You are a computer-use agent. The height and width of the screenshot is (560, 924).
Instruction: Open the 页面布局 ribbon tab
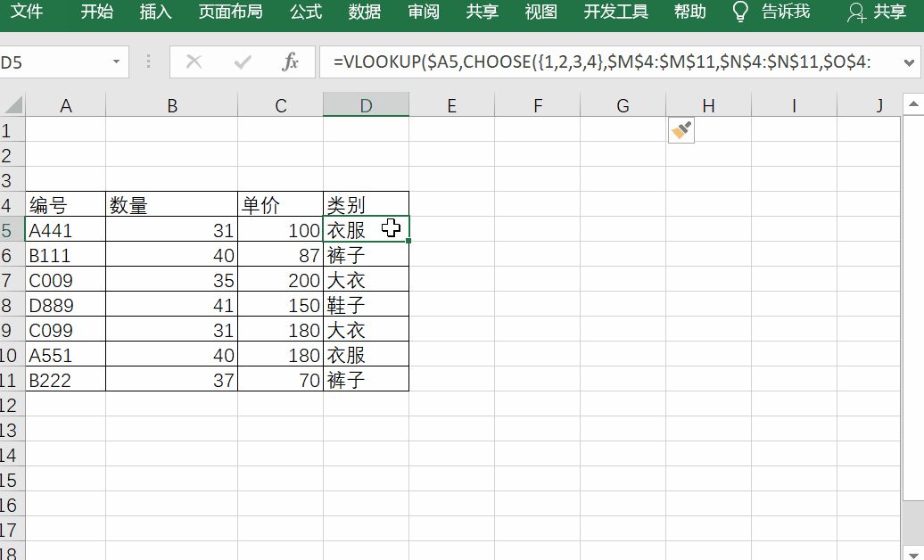230,12
